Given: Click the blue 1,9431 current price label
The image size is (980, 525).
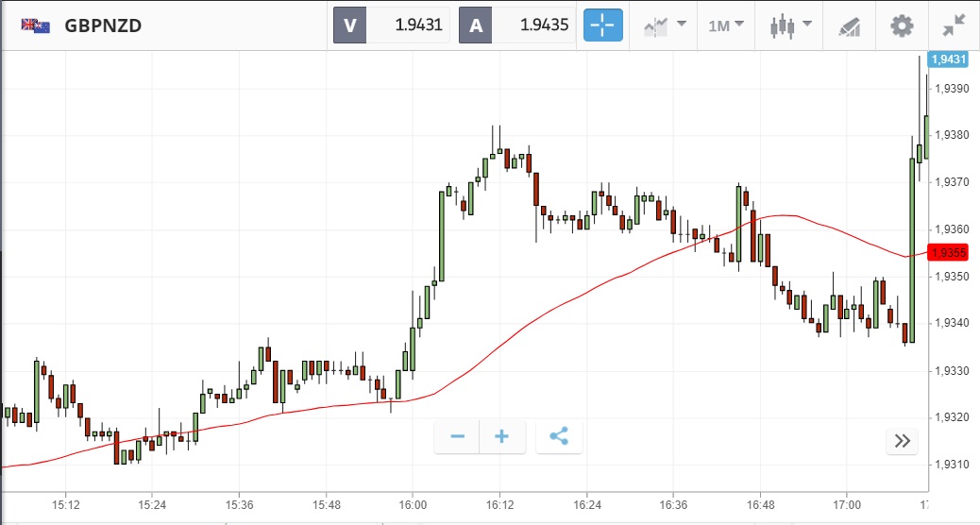Looking at the screenshot, I should pyautogui.click(x=949, y=59).
